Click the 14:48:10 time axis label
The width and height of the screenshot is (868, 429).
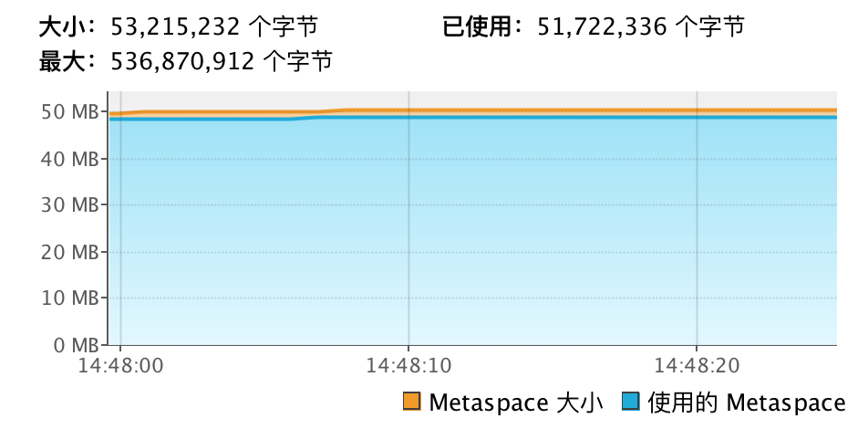point(408,365)
